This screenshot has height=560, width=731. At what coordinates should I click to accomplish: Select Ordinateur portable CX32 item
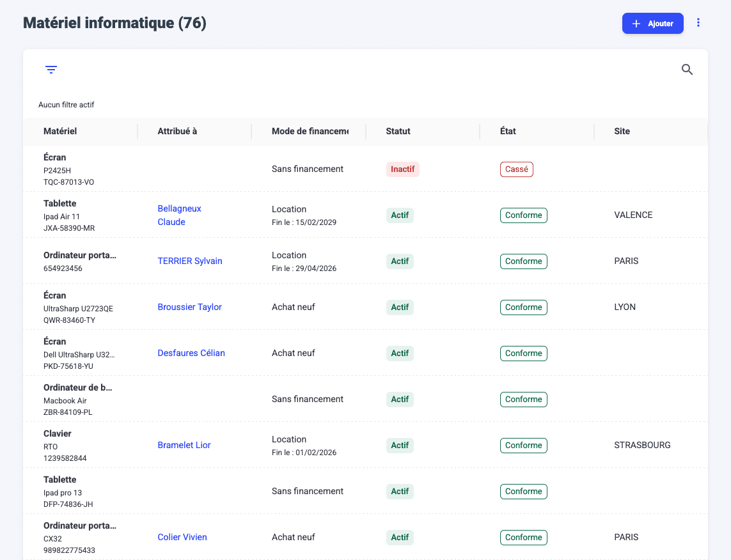[x=80, y=538]
